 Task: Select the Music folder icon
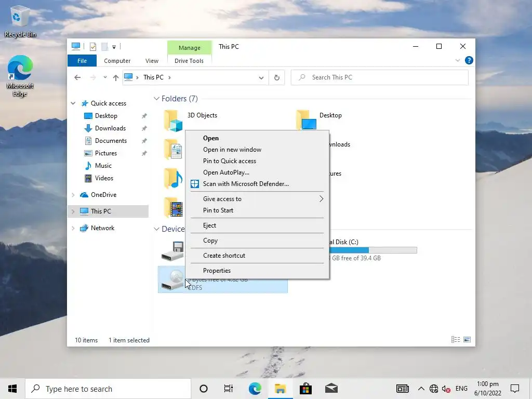[x=174, y=179]
